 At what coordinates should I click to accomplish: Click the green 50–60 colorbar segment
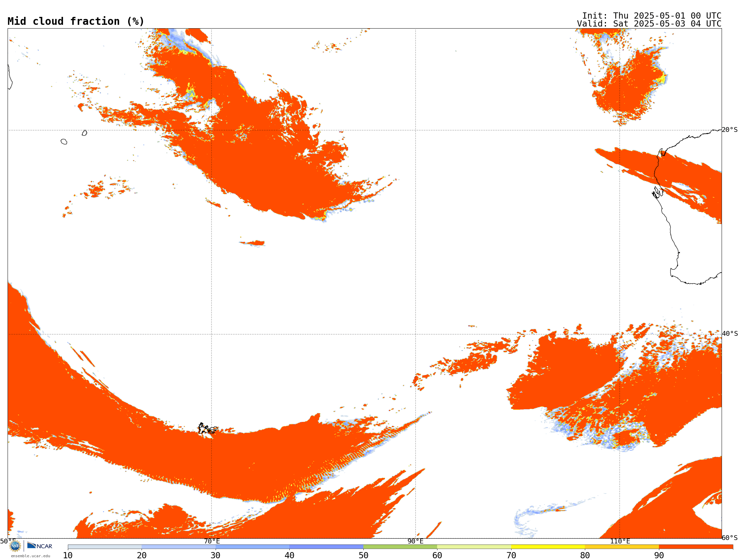pos(400,547)
